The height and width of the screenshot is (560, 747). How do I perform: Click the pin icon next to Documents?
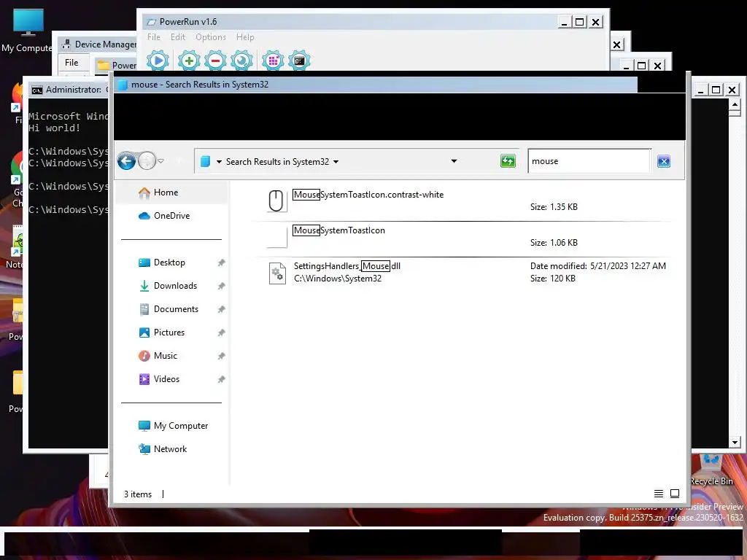(221, 309)
